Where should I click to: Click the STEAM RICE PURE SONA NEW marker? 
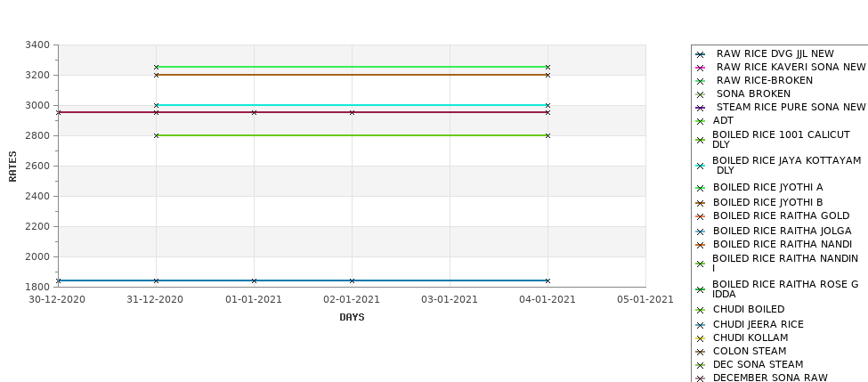[700, 108]
